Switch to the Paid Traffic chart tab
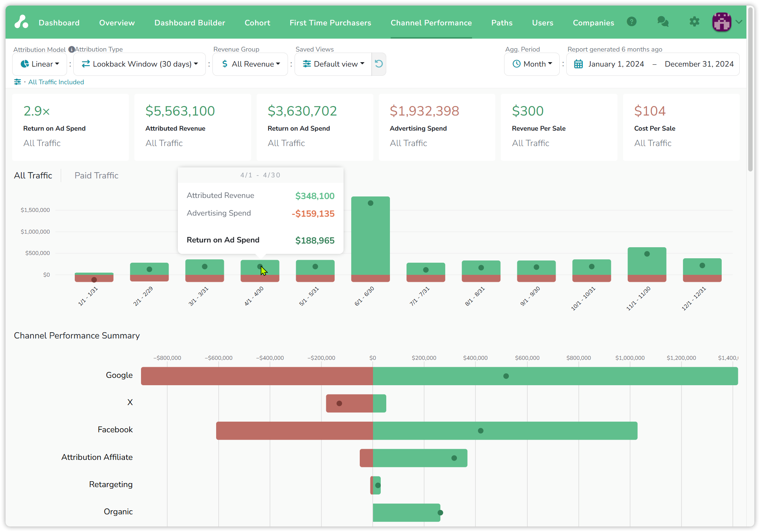The height and width of the screenshot is (532, 760). (96, 175)
